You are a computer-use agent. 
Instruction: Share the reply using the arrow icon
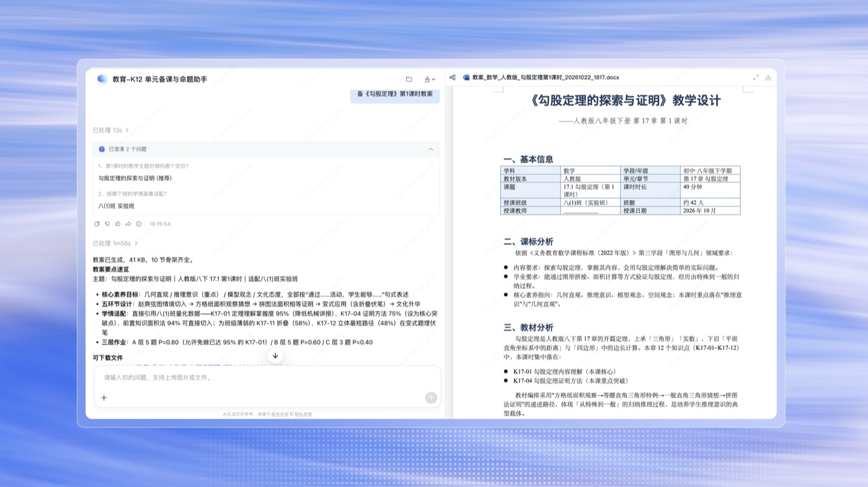pos(128,224)
